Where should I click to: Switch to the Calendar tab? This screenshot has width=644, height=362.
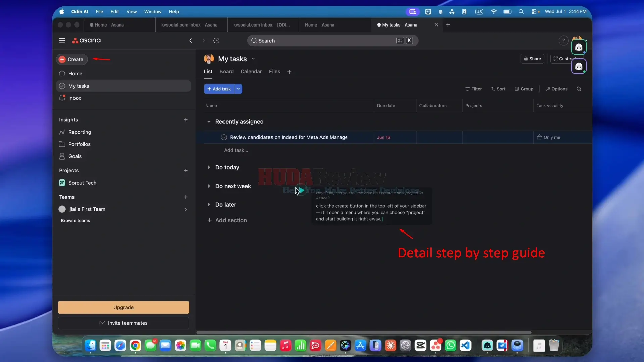[251, 72]
